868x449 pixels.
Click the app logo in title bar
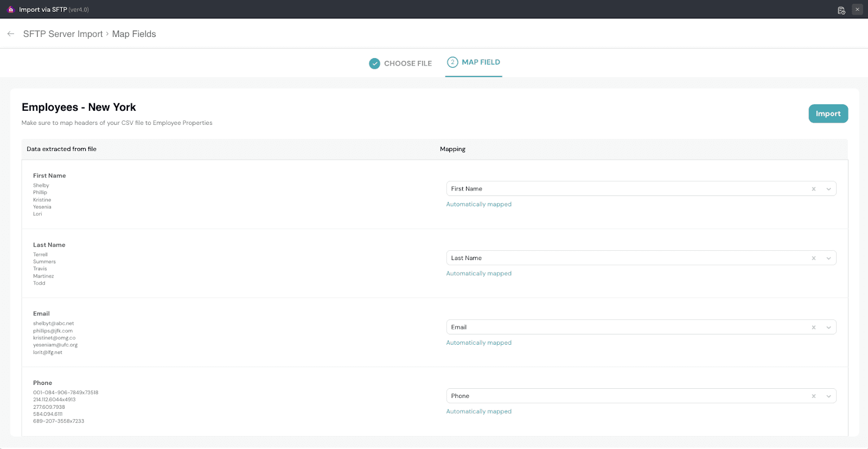tap(10, 9)
